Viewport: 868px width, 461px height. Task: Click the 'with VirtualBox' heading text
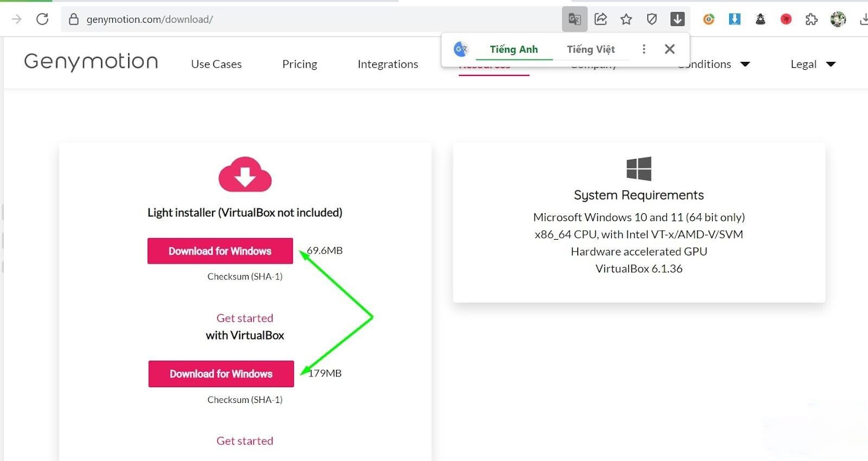(245, 336)
